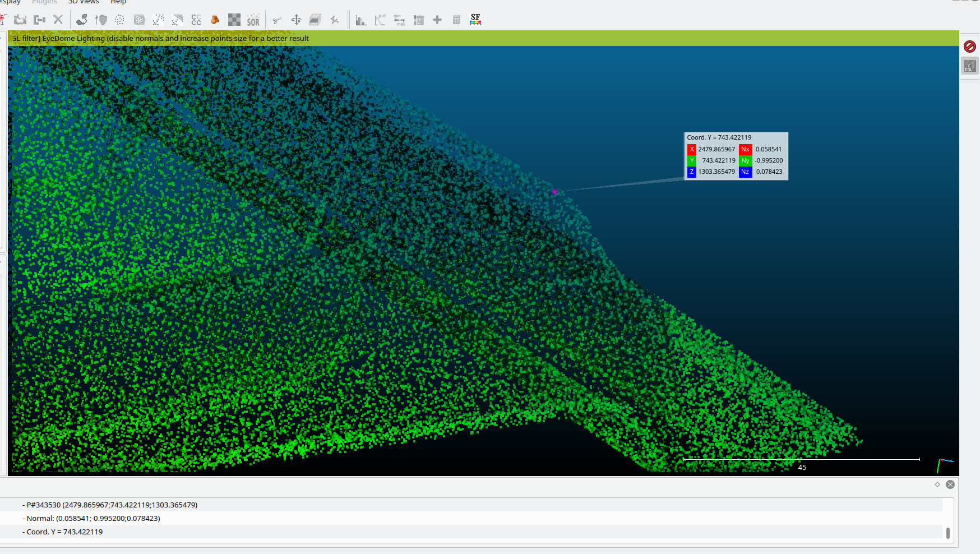Open the calculator icon in toolbar
The height and width of the screenshot is (554, 980).
click(456, 20)
